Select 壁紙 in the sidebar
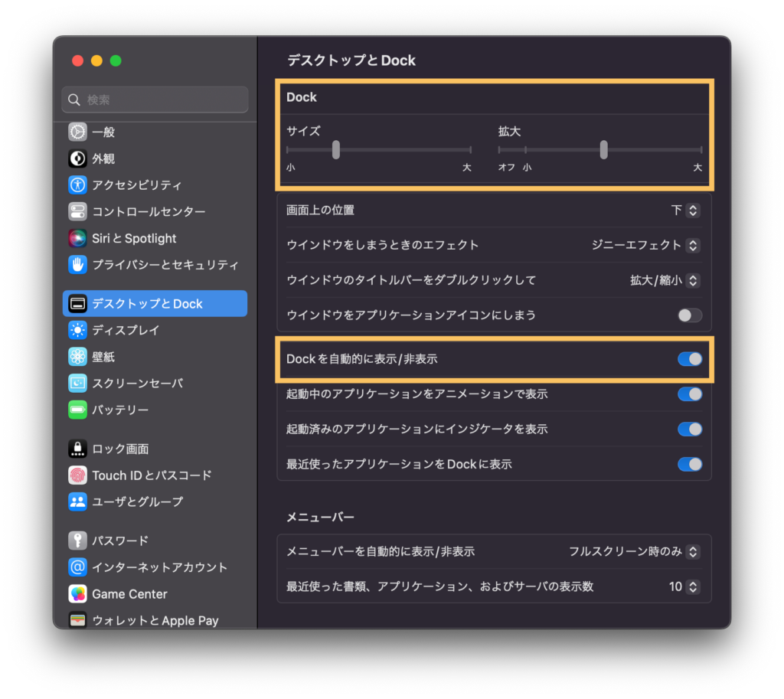 tap(155, 357)
